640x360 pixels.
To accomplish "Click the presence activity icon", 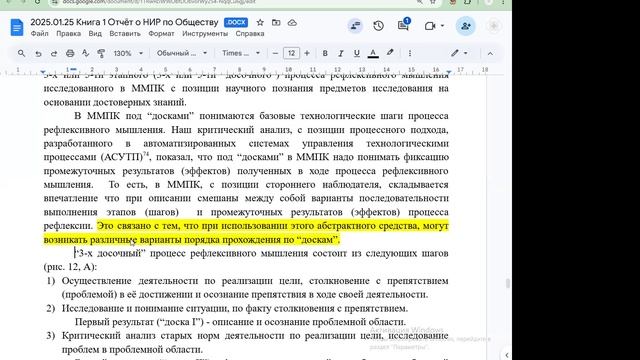I will [x=355, y=26].
